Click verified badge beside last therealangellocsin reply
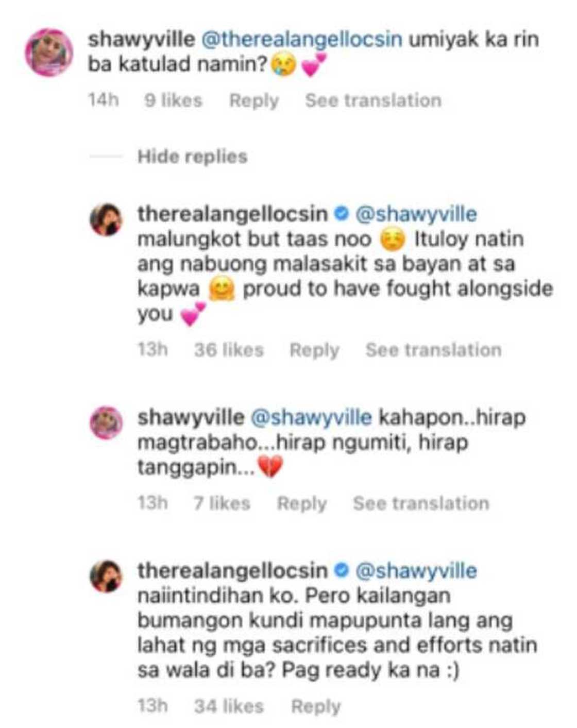 [341, 570]
